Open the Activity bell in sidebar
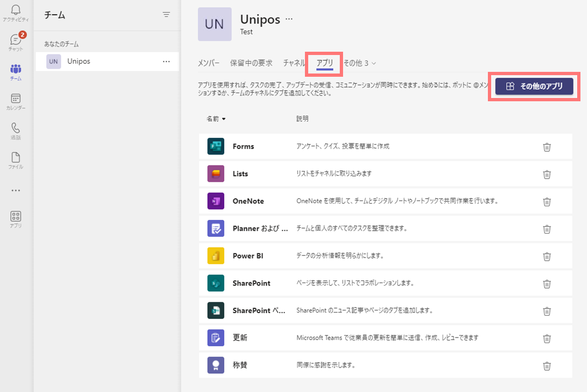This screenshot has width=587, height=392. point(15,13)
